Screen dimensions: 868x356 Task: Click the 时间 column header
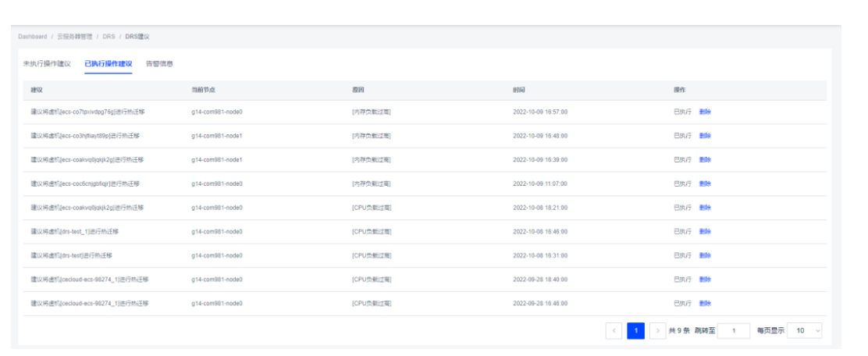[x=519, y=90]
